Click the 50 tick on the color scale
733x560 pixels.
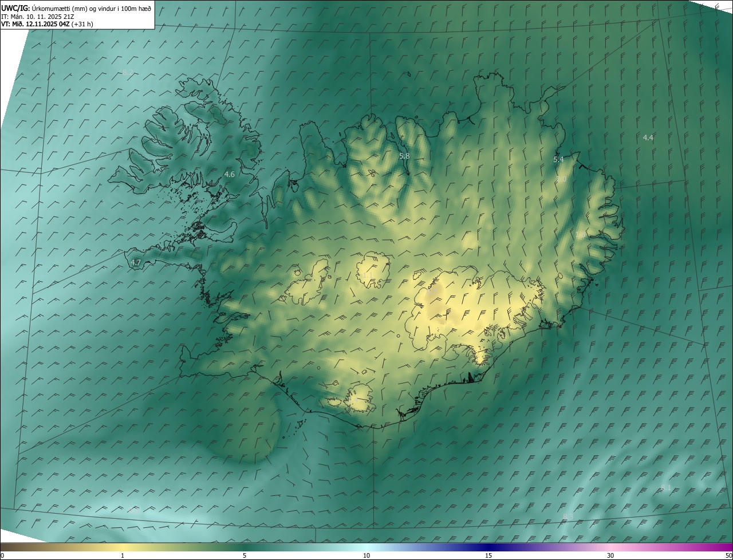728,555
